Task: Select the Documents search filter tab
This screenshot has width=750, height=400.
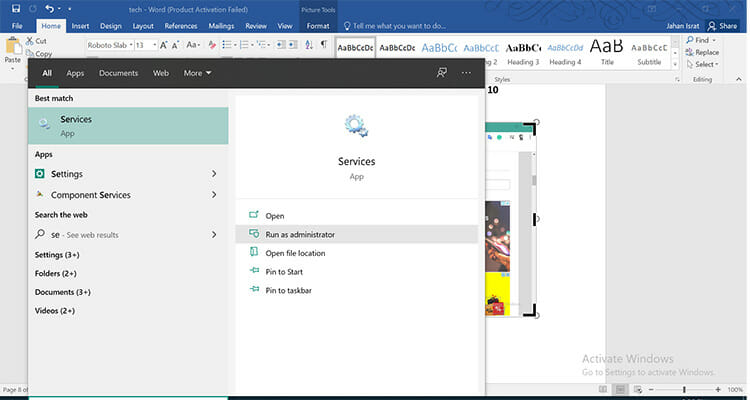Action: click(x=119, y=73)
